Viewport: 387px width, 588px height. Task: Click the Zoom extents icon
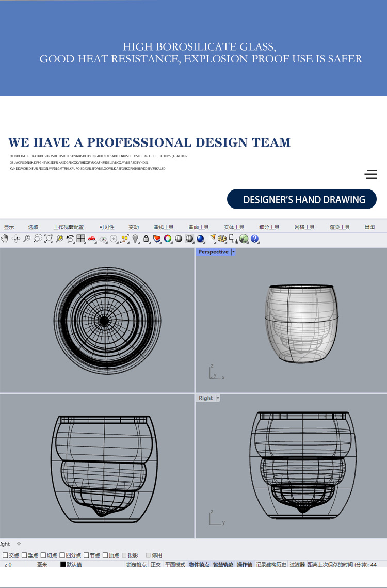click(x=49, y=239)
